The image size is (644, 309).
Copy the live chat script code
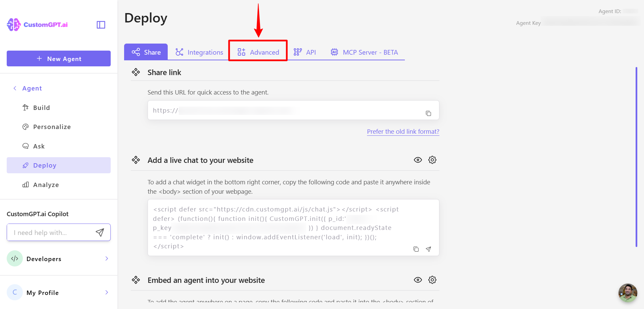point(416,249)
